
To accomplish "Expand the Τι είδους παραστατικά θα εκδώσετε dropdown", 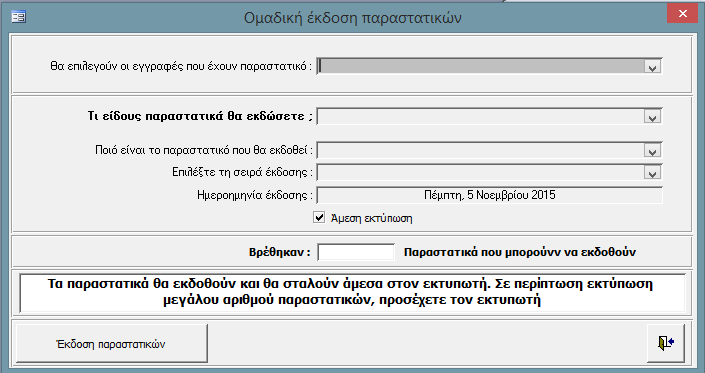I will [x=652, y=117].
